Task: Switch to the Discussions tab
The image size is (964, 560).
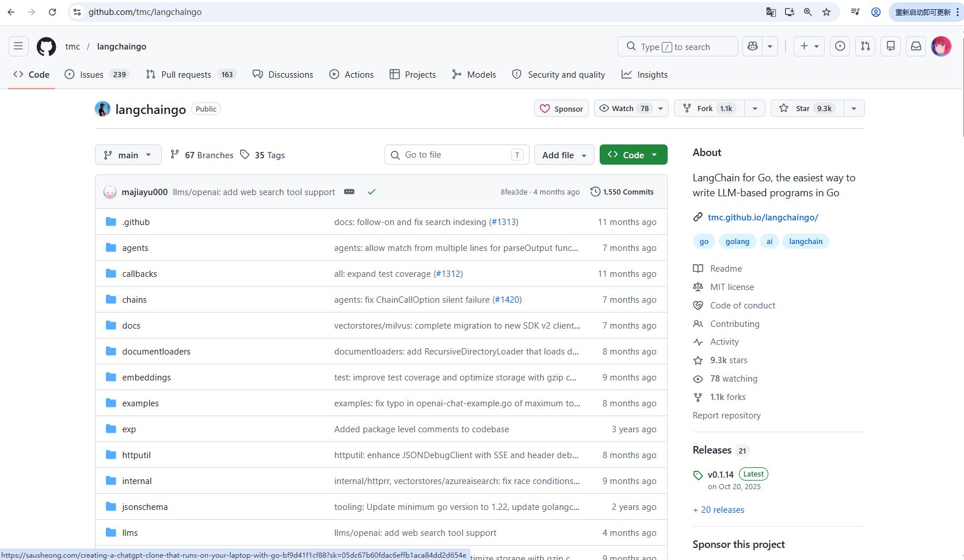Action: (283, 75)
